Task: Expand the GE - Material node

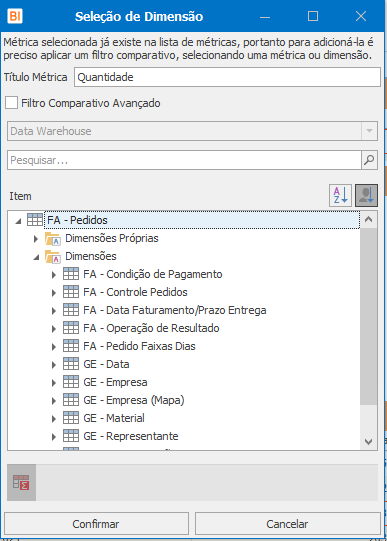Action: coord(54,419)
